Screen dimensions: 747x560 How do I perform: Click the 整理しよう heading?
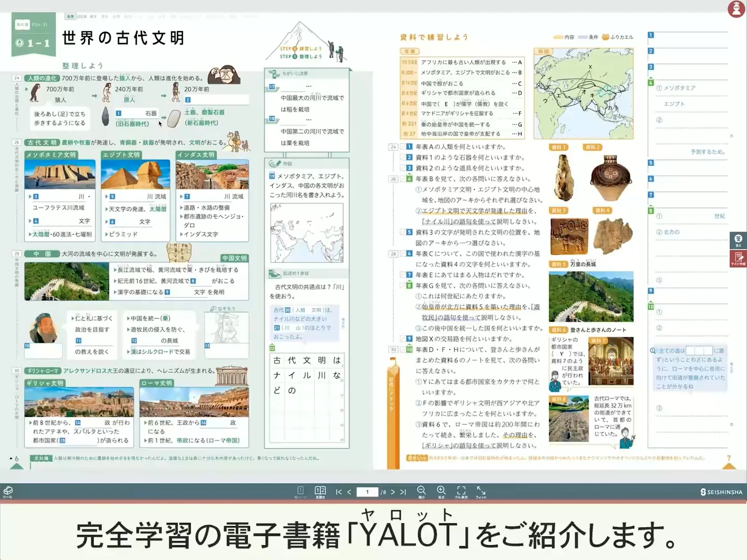pyautogui.click(x=82, y=65)
